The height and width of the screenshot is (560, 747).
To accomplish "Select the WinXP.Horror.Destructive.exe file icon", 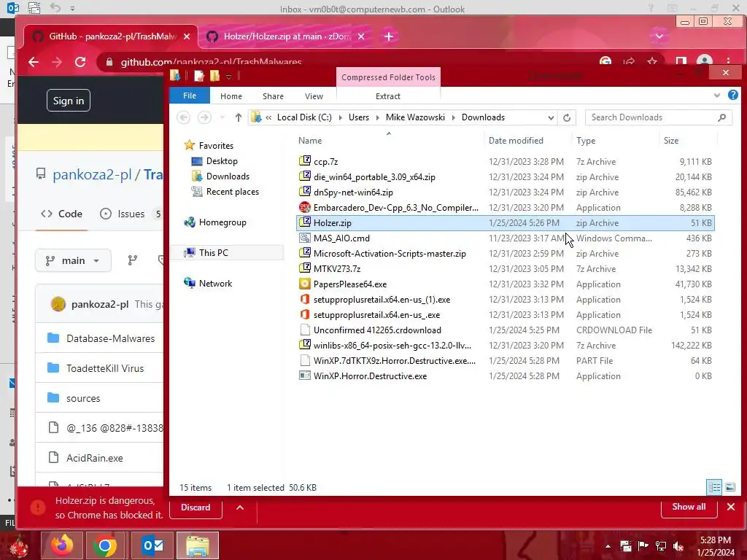I will tap(305, 376).
